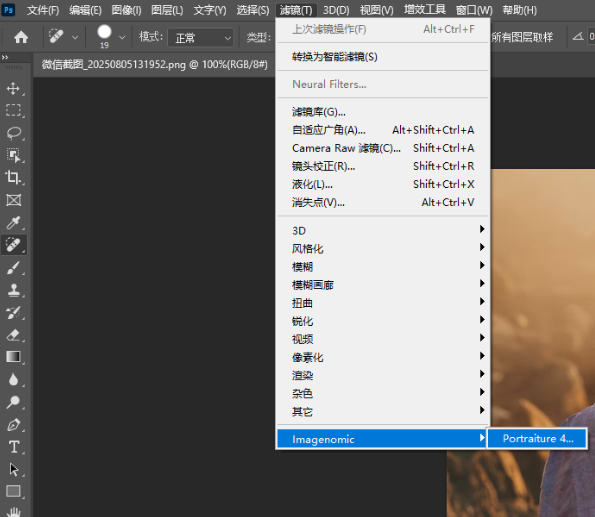This screenshot has height=517, width=595.
Task: Open the 视图(V) menu
Action: [376, 10]
